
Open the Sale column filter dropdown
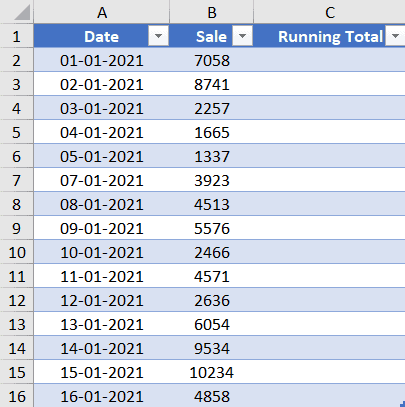point(242,35)
